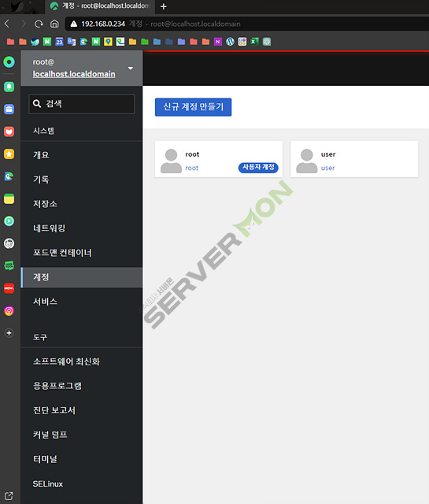Click the 시스템 section heading
This screenshot has width=429, height=504.
(x=43, y=131)
